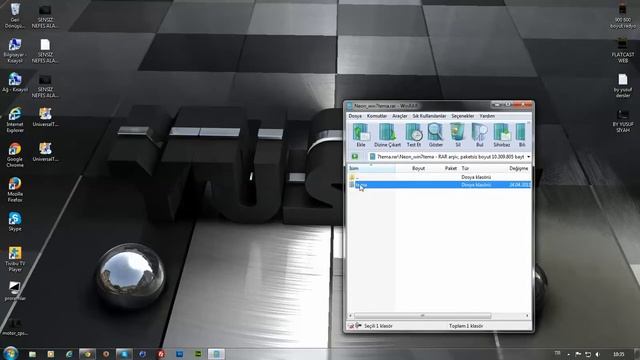The height and width of the screenshot is (360, 640).
Task: Click the Windows Start orb
Action: 10,353
